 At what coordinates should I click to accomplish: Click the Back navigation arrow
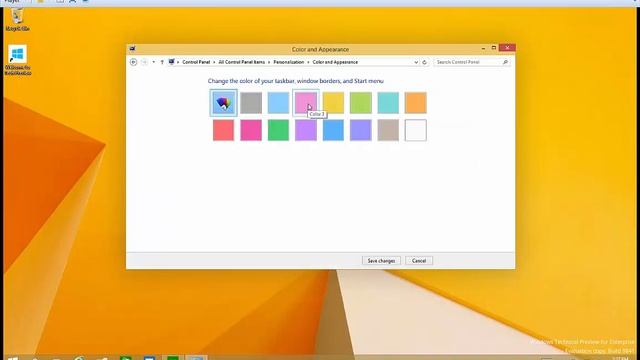pyautogui.click(x=133, y=62)
